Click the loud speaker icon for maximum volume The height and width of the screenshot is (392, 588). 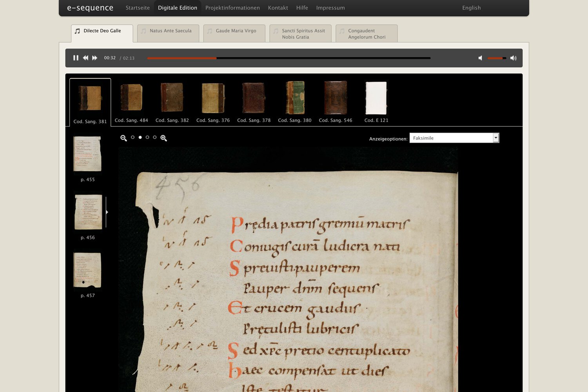click(x=513, y=58)
